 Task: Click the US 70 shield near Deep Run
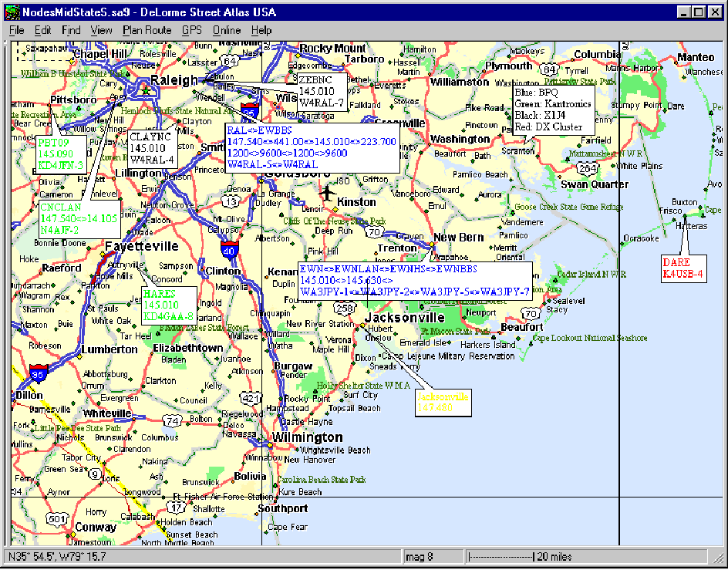point(374,231)
